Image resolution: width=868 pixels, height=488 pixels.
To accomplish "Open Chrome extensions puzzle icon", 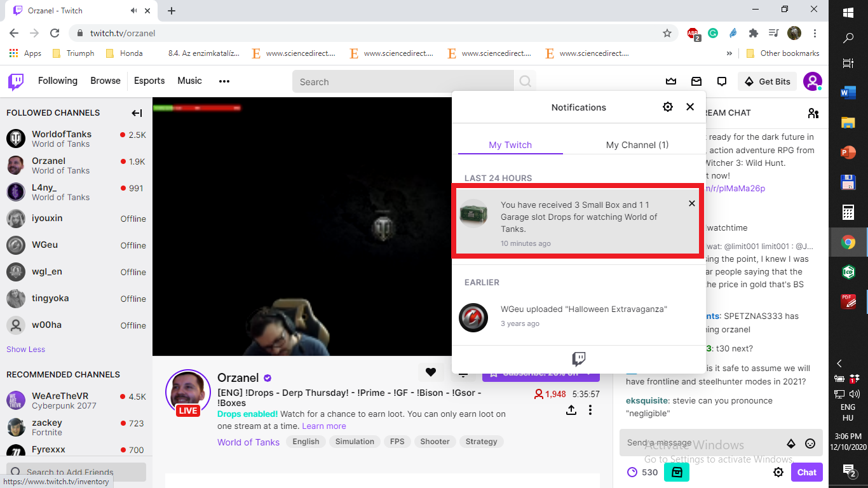I will [x=754, y=33].
